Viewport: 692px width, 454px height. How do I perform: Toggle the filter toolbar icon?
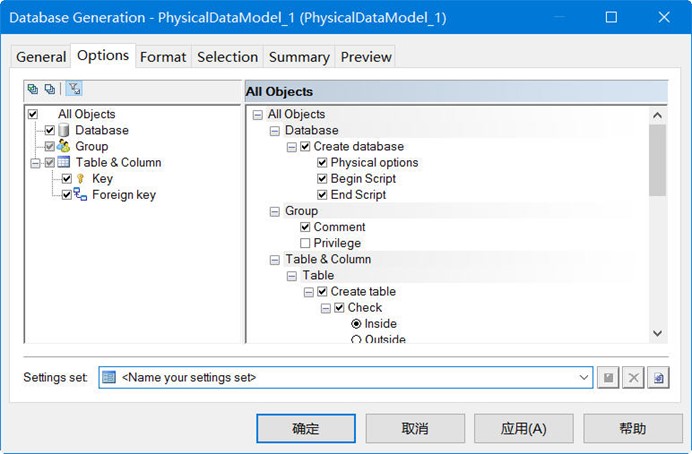tap(74, 89)
